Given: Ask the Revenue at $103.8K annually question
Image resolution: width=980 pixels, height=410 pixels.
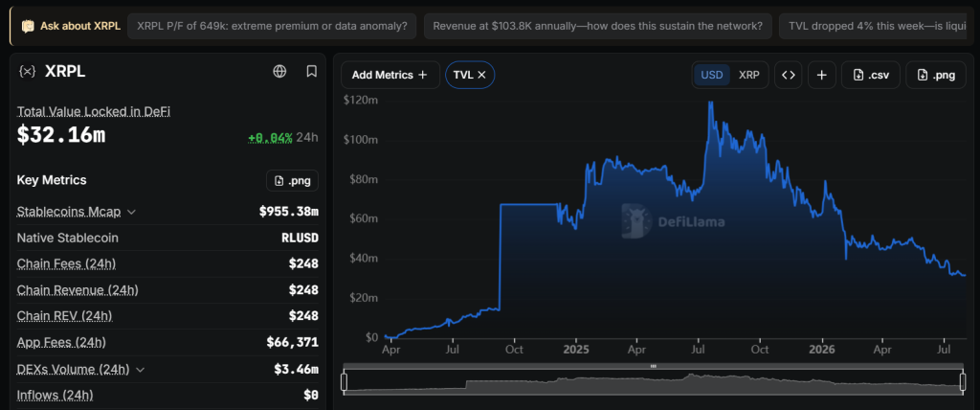Looking at the screenshot, I should point(597,26).
